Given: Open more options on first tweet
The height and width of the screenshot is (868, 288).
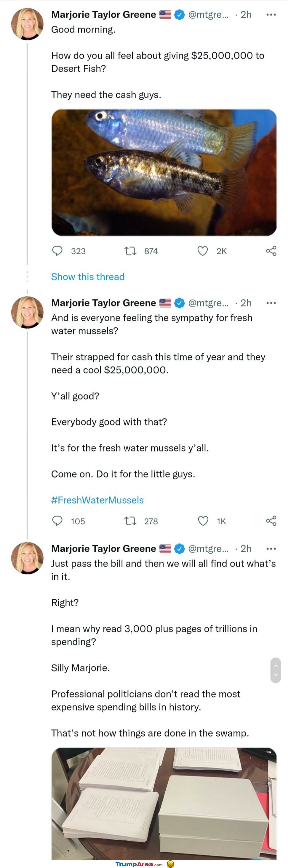Looking at the screenshot, I should click(271, 14).
